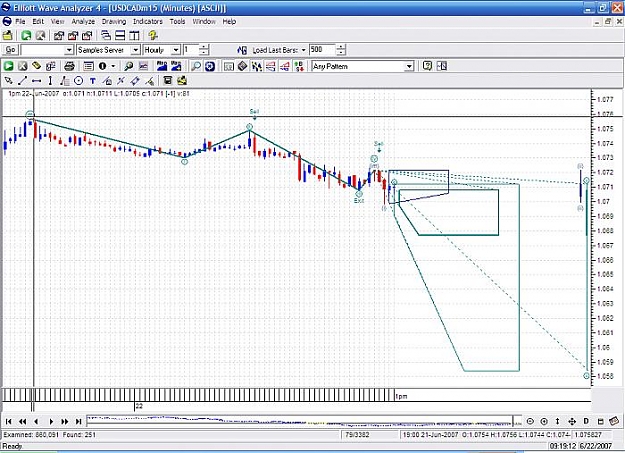Open the Tools menu
The image size is (625, 453).
[177, 22]
